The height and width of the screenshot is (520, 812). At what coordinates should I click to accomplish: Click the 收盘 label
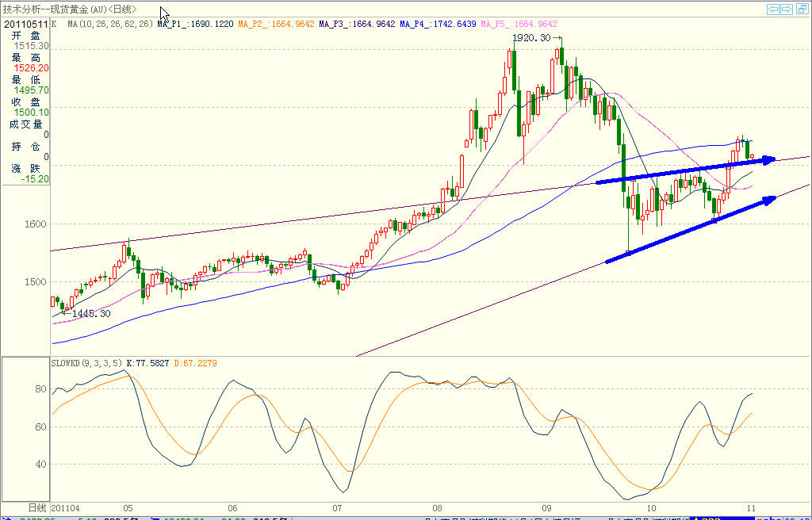tap(26, 102)
